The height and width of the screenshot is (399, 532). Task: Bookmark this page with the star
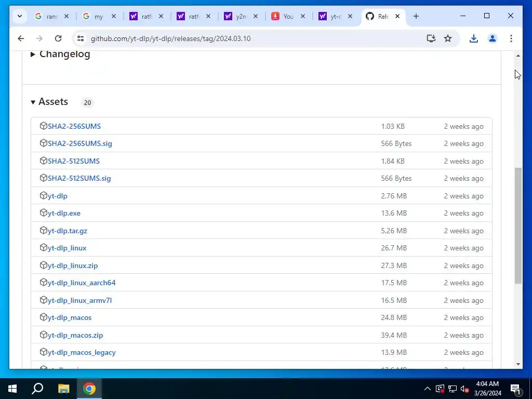[x=448, y=38]
